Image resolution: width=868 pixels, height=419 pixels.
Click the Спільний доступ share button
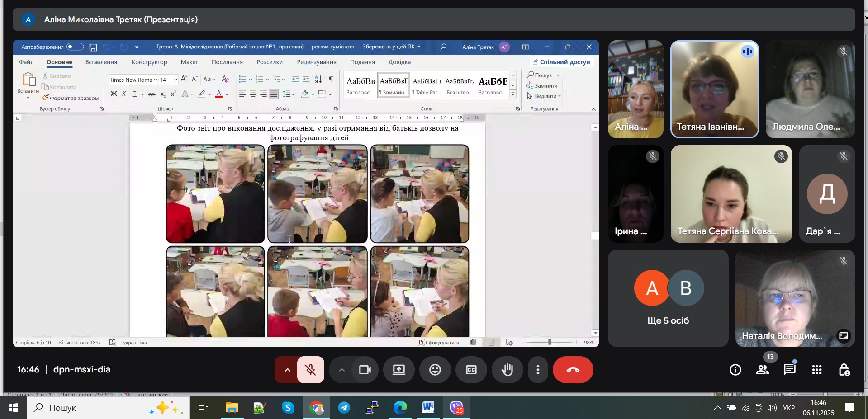click(x=561, y=62)
